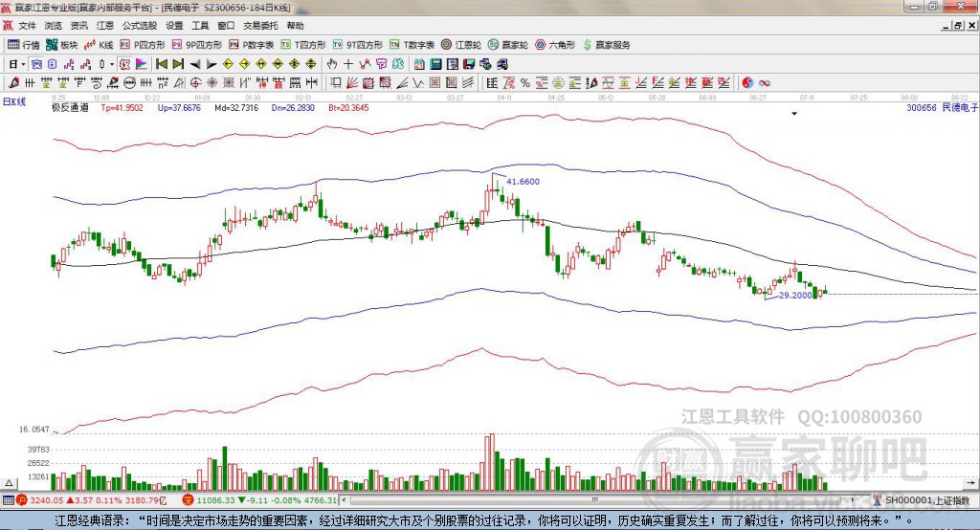Select the percent % retracement tool
Viewport: 980px width, 530px height.
525,82
